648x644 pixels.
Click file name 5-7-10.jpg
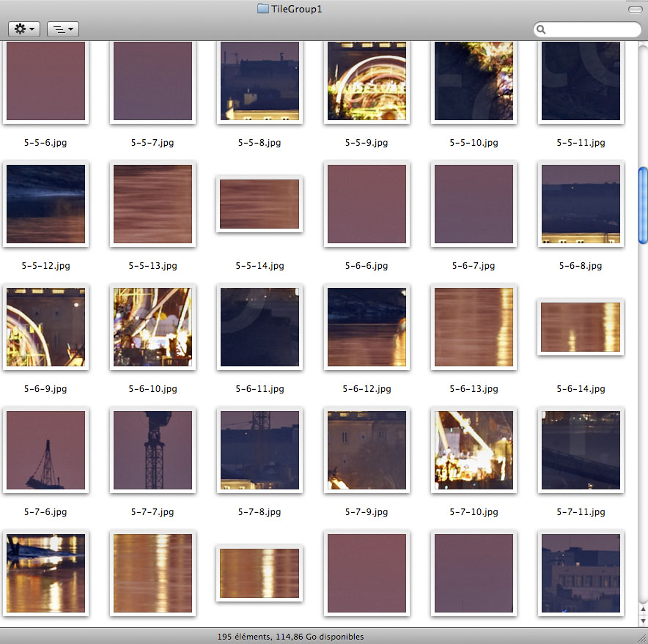[474, 512]
